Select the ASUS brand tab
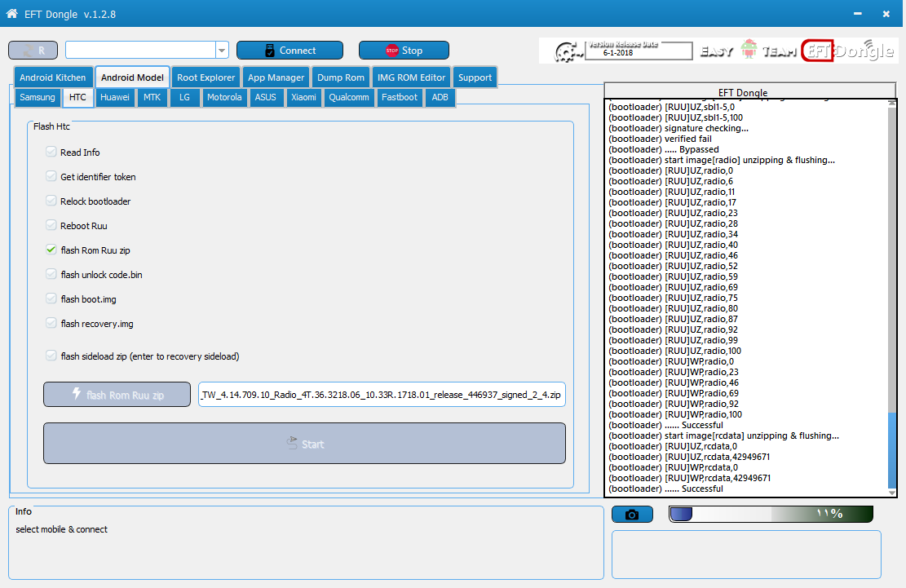Screen dimensions: 906x588 tap(266, 97)
